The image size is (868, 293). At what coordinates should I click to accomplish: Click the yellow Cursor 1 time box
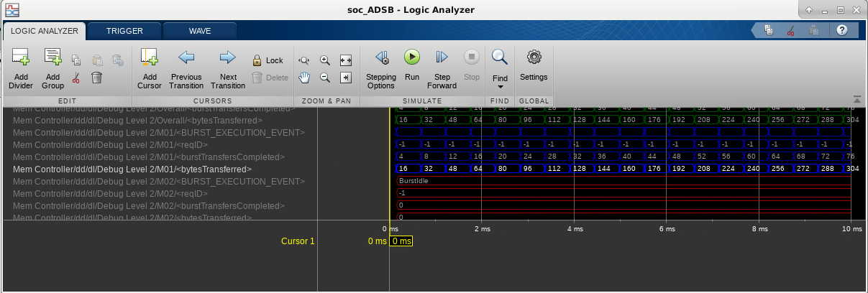click(x=401, y=241)
